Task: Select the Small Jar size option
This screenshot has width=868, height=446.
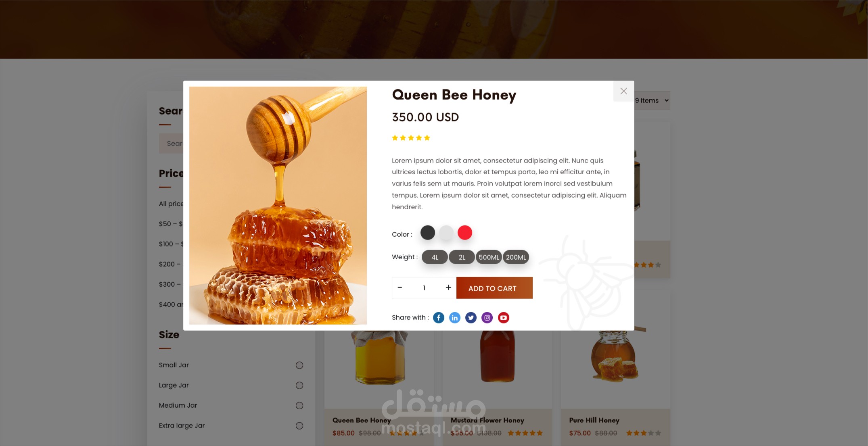Action: (x=299, y=365)
